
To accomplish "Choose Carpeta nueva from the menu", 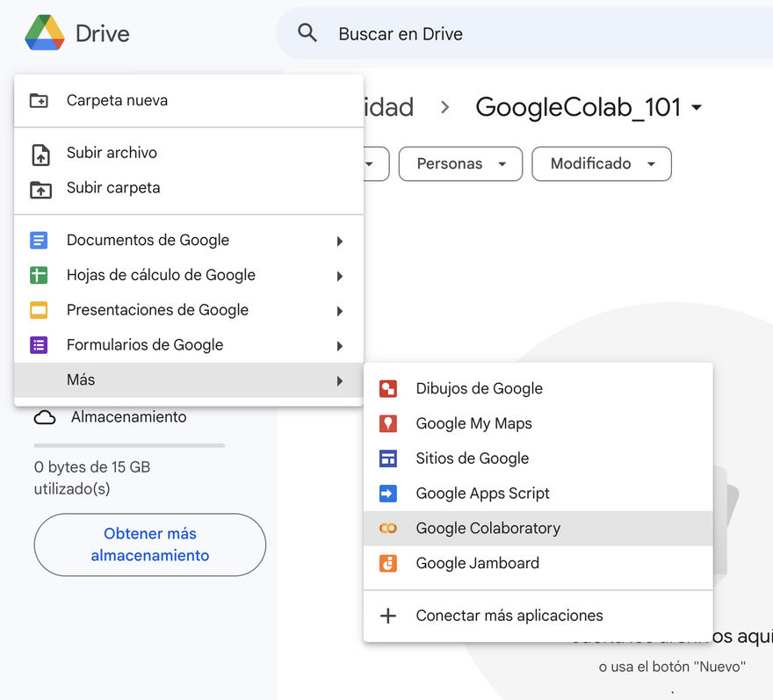I will click(x=189, y=100).
